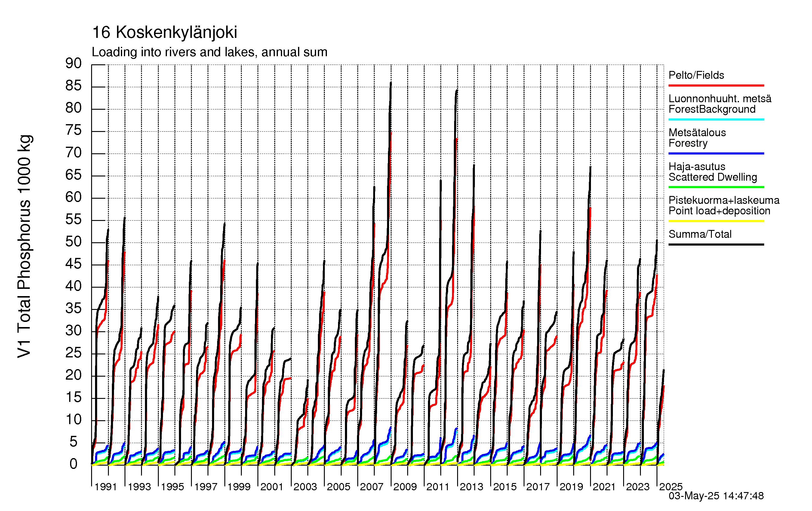Click the 'ForestBackground' legend label
Viewport: 812px width, 511px height.
[x=712, y=109]
